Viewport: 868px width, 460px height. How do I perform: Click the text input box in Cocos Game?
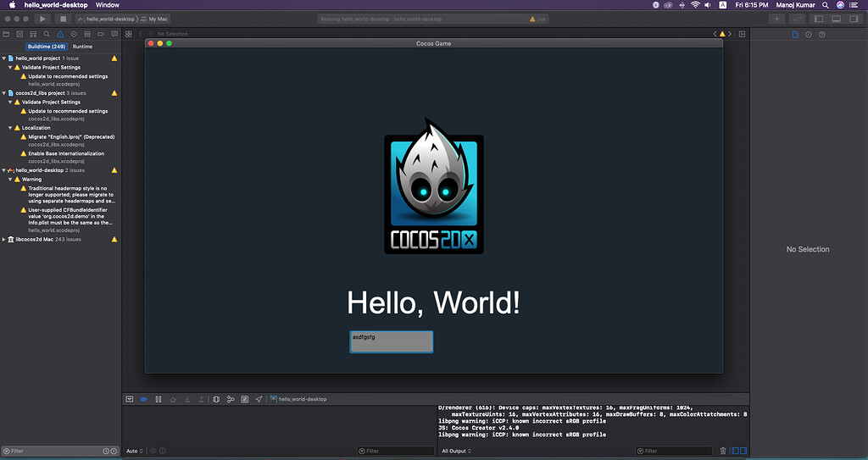(392, 341)
